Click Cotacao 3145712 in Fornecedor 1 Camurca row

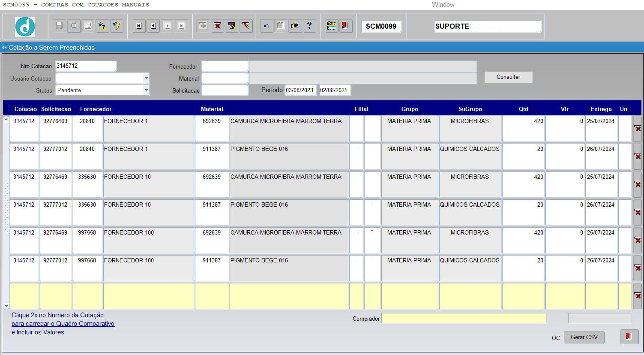coord(24,129)
